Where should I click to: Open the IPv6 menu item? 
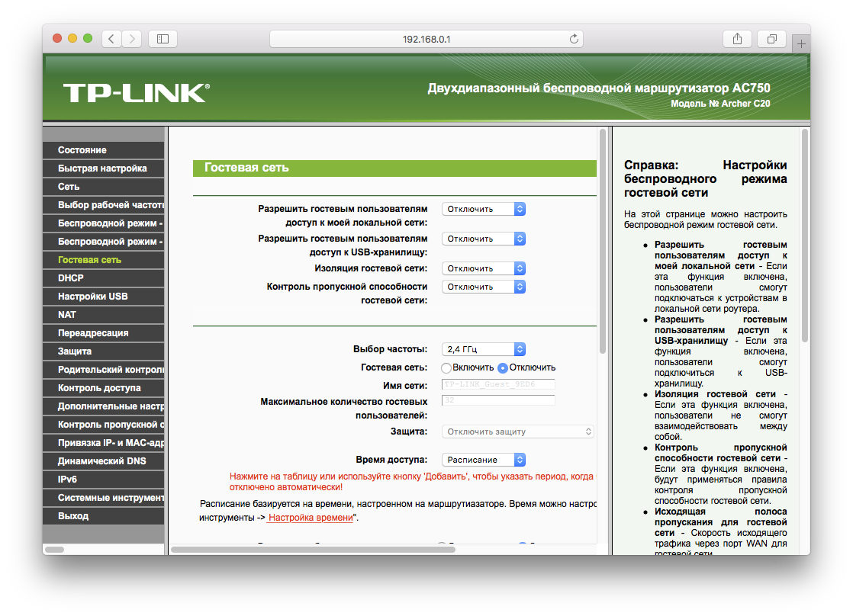coord(103,480)
